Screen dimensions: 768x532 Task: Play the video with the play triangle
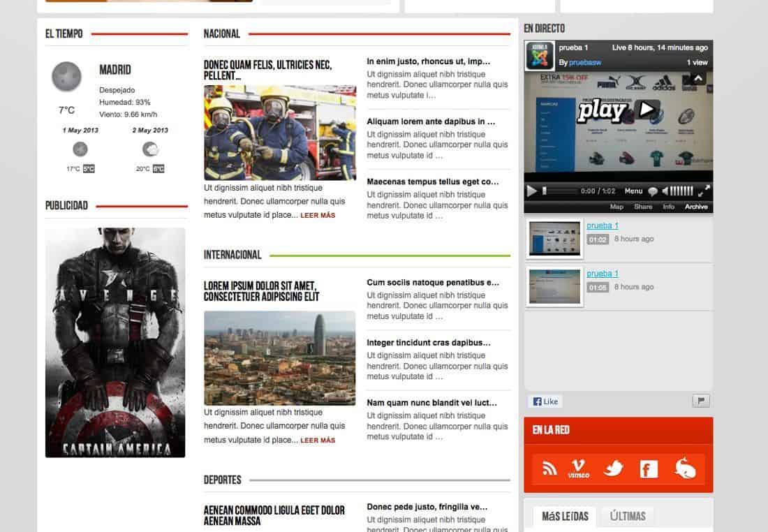(x=532, y=191)
